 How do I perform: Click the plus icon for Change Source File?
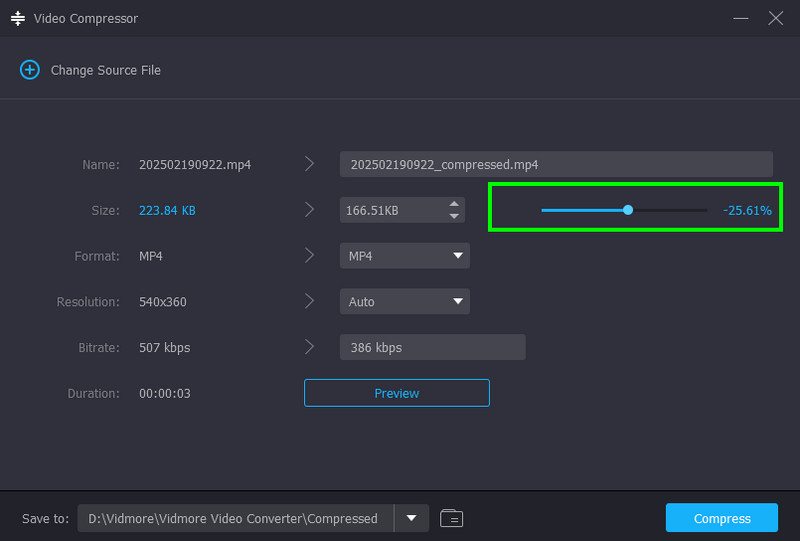30,70
